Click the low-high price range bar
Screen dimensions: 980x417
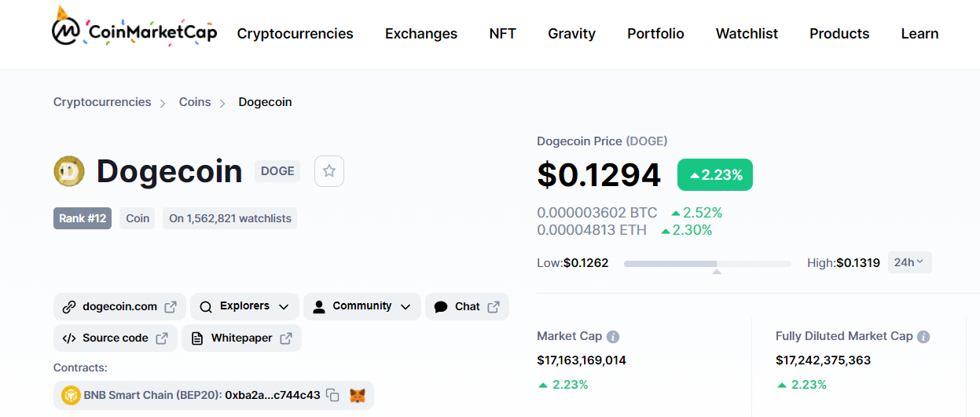707,263
